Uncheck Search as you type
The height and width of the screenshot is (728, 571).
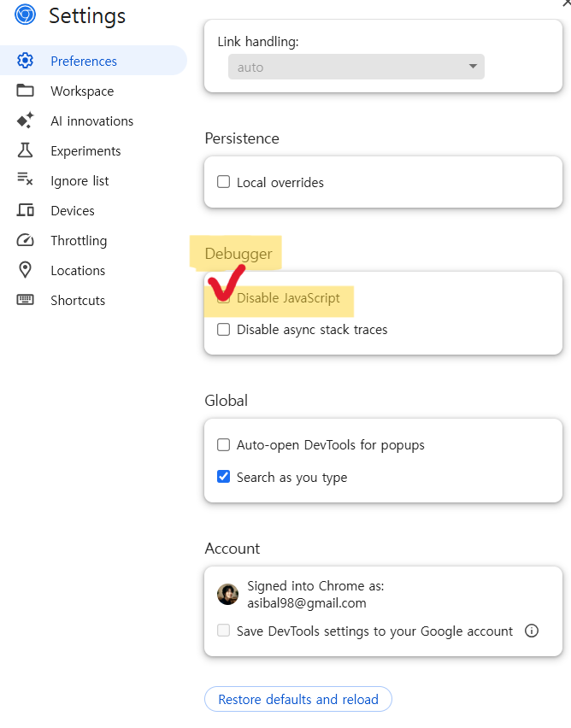[x=223, y=477]
